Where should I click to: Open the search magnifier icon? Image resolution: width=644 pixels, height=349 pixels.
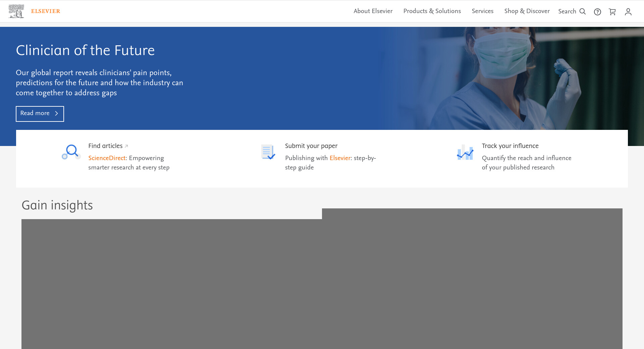pos(583,11)
